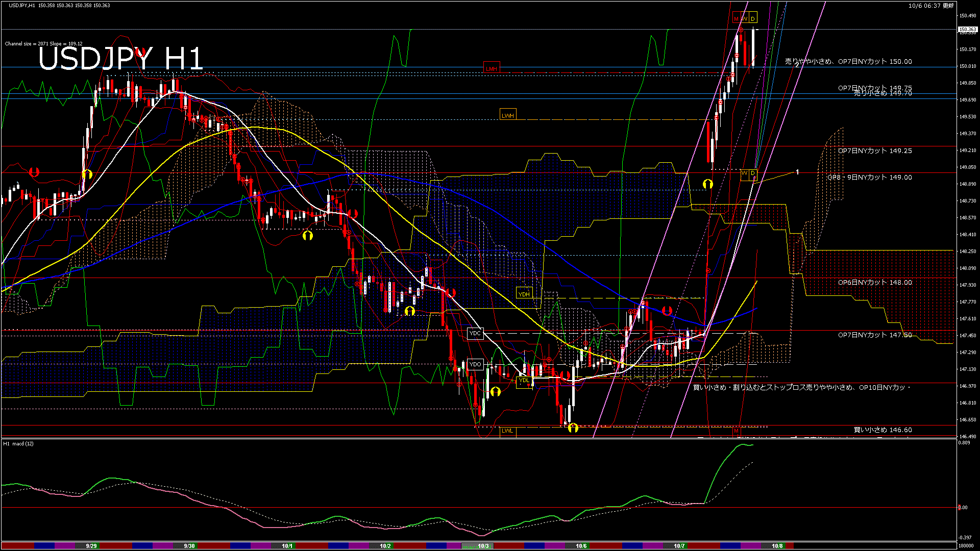Viewport: 980px width, 551px height.
Task: Click the H1 macd (12) indicator label
Action: click(x=18, y=443)
